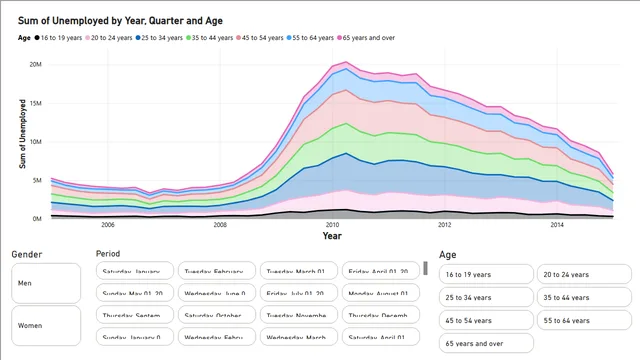Pick the 55 to 64 years age tile
Image resolution: width=640 pixels, height=360 pixels.
pyautogui.click(x=584, y=320)
